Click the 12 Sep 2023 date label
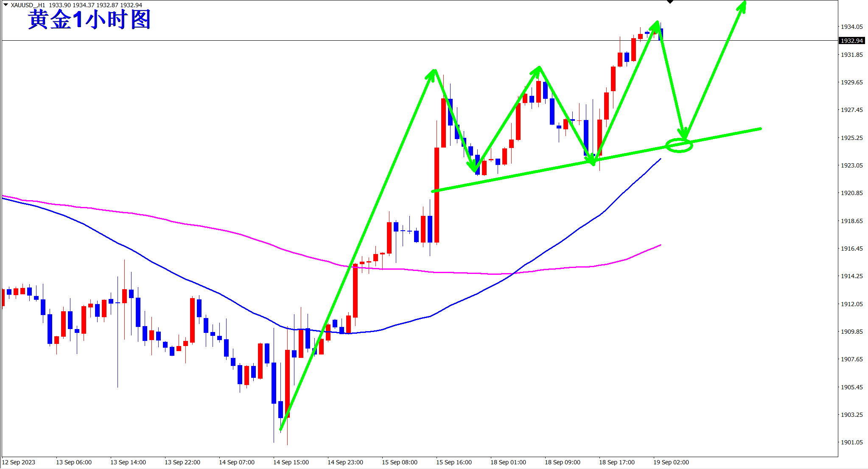Image resolution: width=868 pixels, height=469 pixels. pos(19,462)
